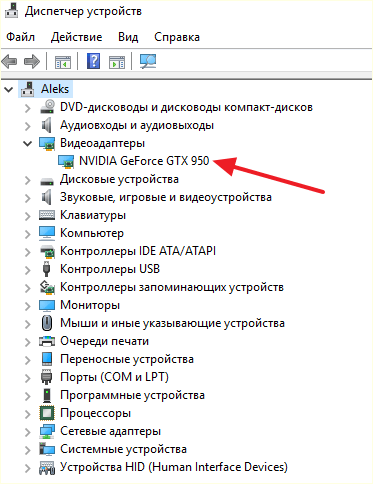373x484 pixels.
Task: Click the Аудиовходы speaker icon
Action: tap(47, 125)
